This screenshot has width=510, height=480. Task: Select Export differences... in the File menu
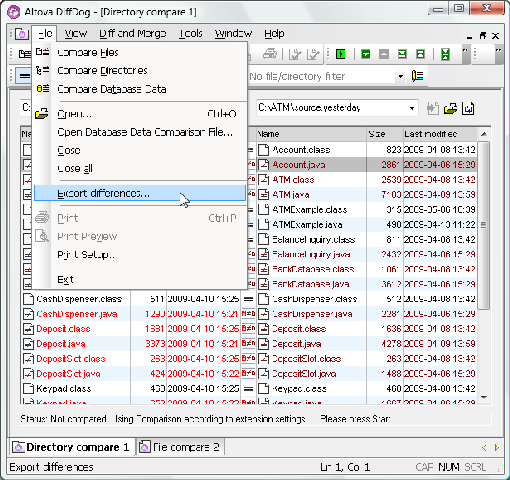coord(140,193)
